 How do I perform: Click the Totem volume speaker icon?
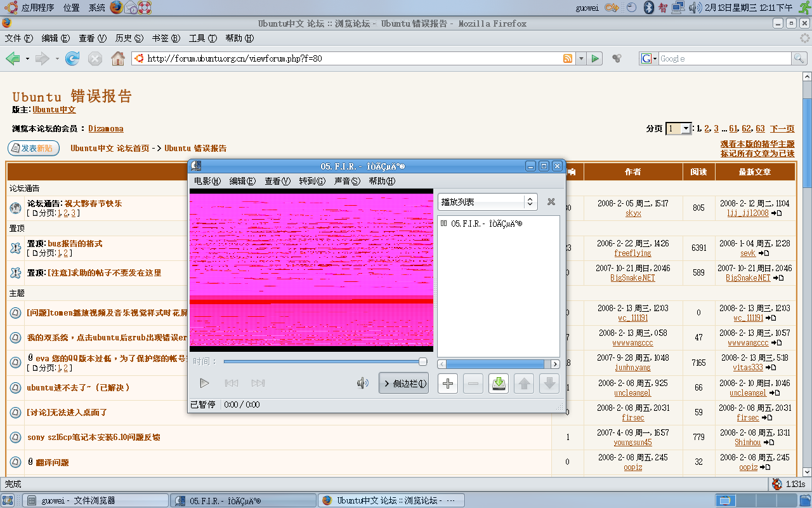pyautogui.click(x=363, y=383)
